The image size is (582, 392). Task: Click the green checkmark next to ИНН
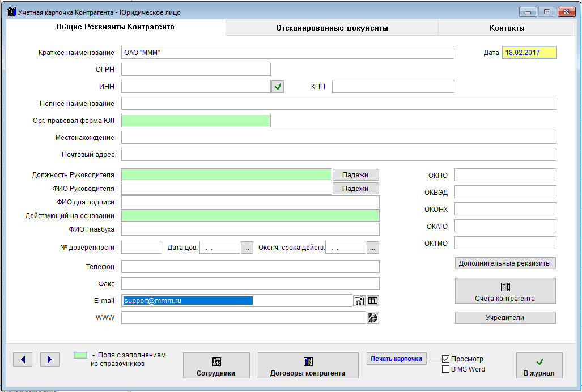pyautogui.click(x=278, y=87)
